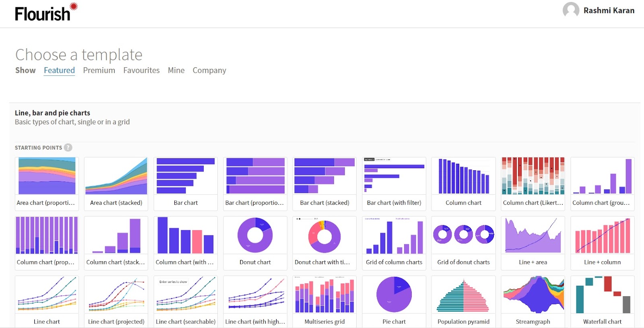The image size is (644, 328).
Task: Select the Pie chart template
Action: [x=394, y=301]
